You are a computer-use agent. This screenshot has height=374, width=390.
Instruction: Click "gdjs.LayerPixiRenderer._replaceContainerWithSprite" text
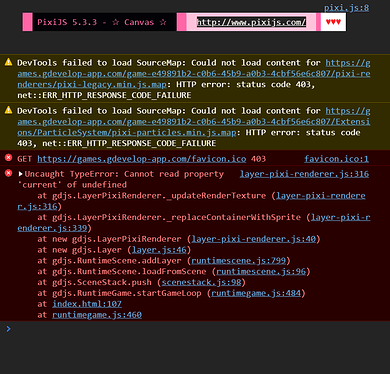coord(176,217)
